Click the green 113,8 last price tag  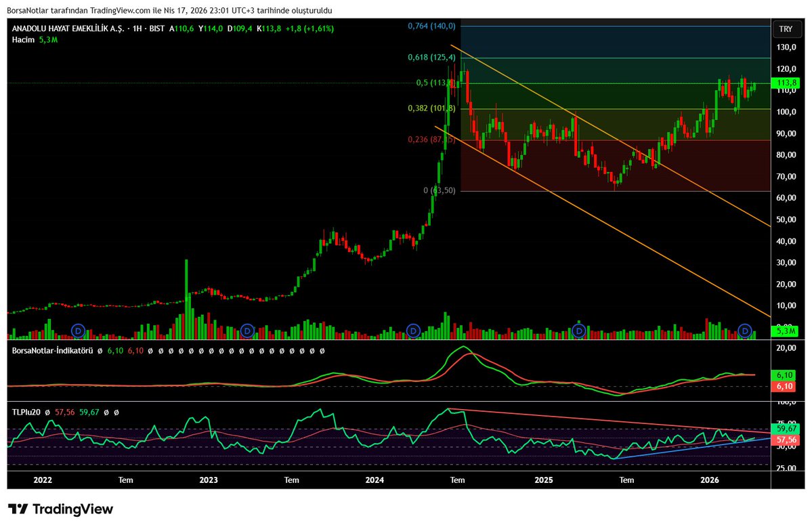pyautogui.click(x=786, y=83)
